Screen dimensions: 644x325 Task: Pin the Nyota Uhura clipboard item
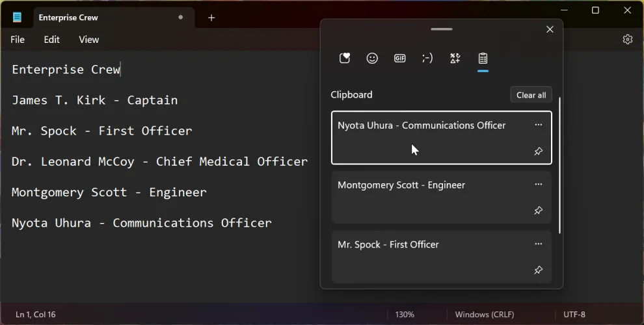[538, 151]
